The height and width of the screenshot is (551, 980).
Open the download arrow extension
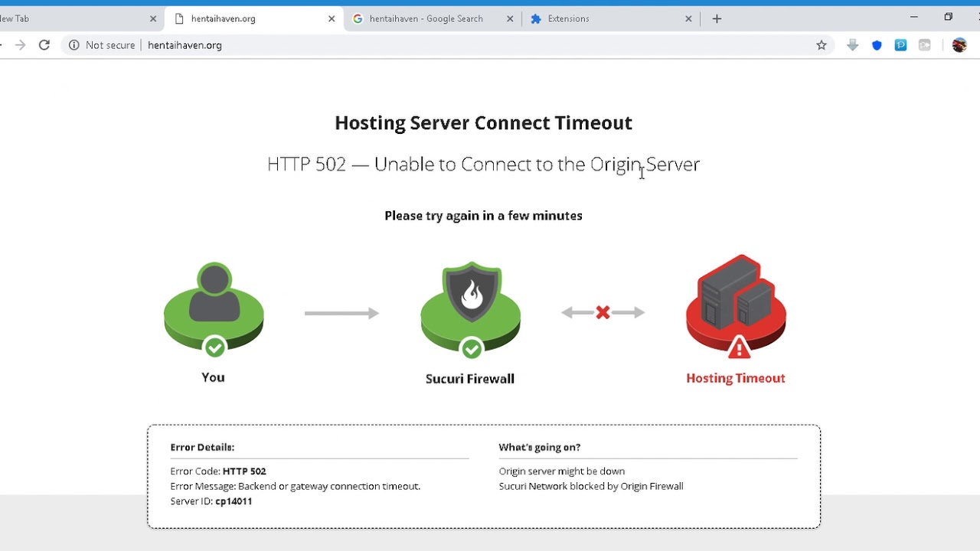tap(852, 45)
